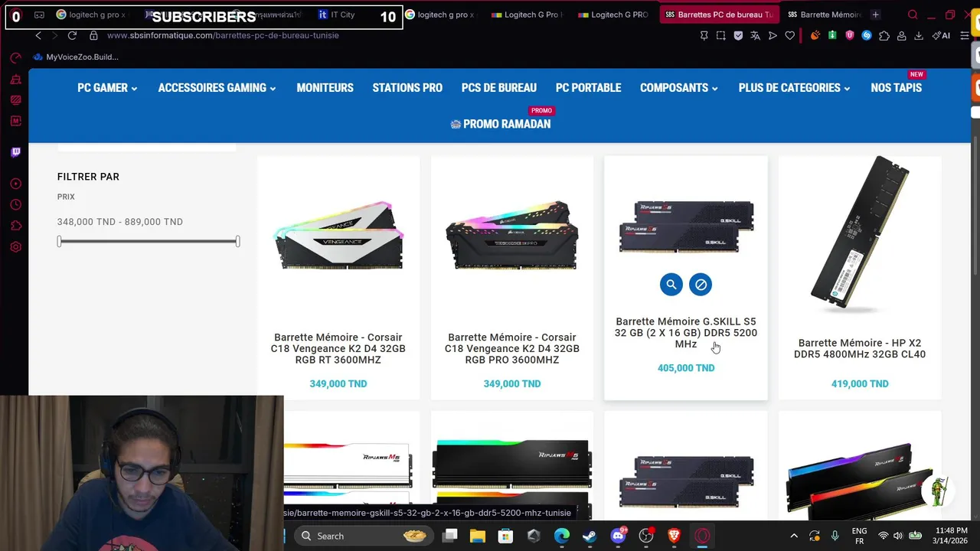Open File Explorer from taskbar
Screen dimensions: 980x551
tap(478, 536)
